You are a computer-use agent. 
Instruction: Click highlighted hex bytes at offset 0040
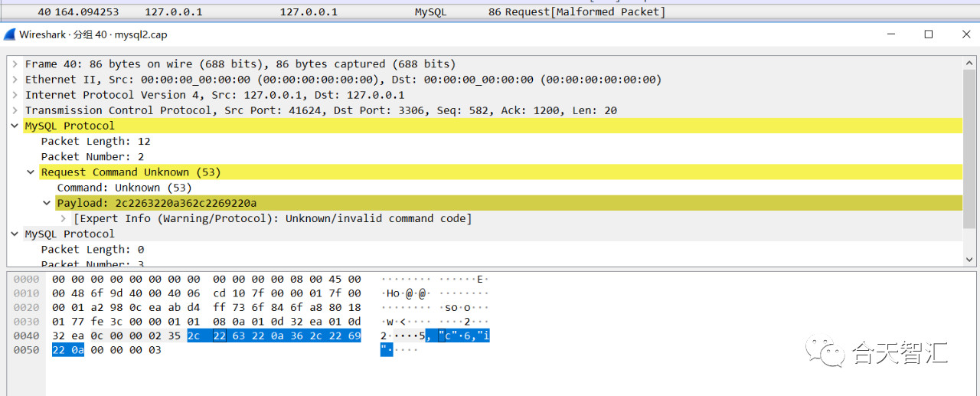[274, 335]
